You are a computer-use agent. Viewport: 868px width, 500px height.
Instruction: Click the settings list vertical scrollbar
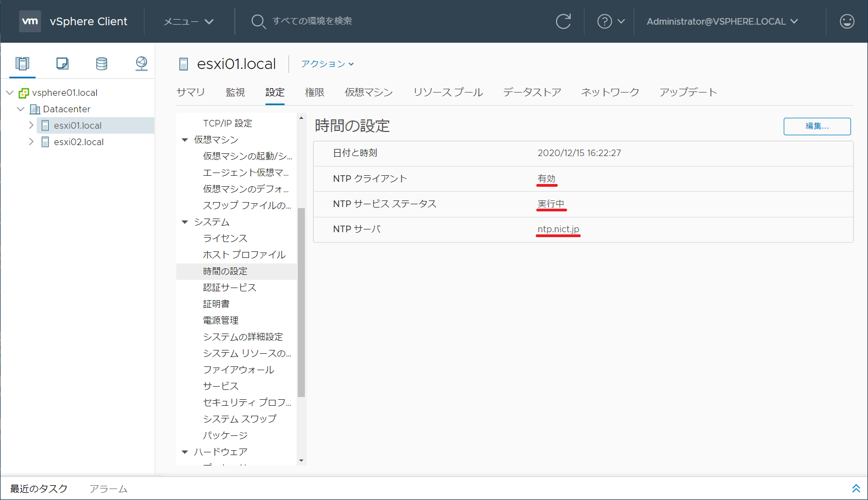click(301, 301)
